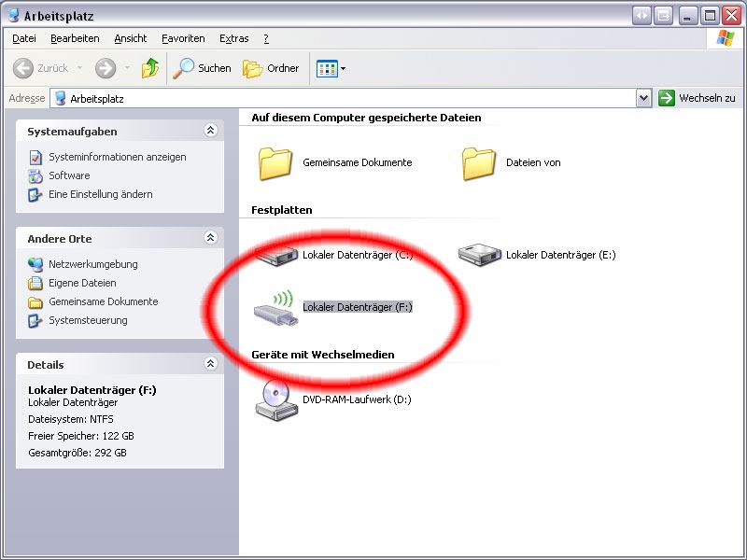Viewport: 747px width, 560px height.
Task: Open dropdown arrow next to forward button
Action: [127, 68]
